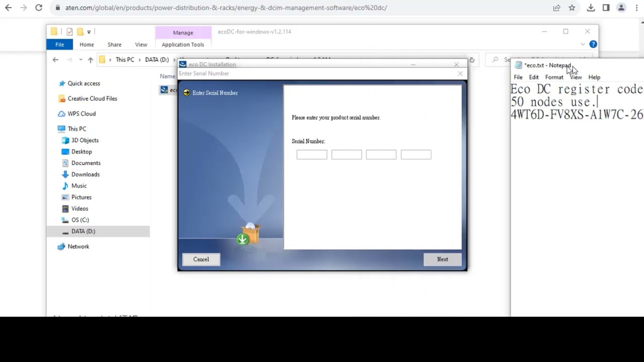Open Notepad's Format menu
The width and height of the screenshot is (644, 362).
point(554,77)
